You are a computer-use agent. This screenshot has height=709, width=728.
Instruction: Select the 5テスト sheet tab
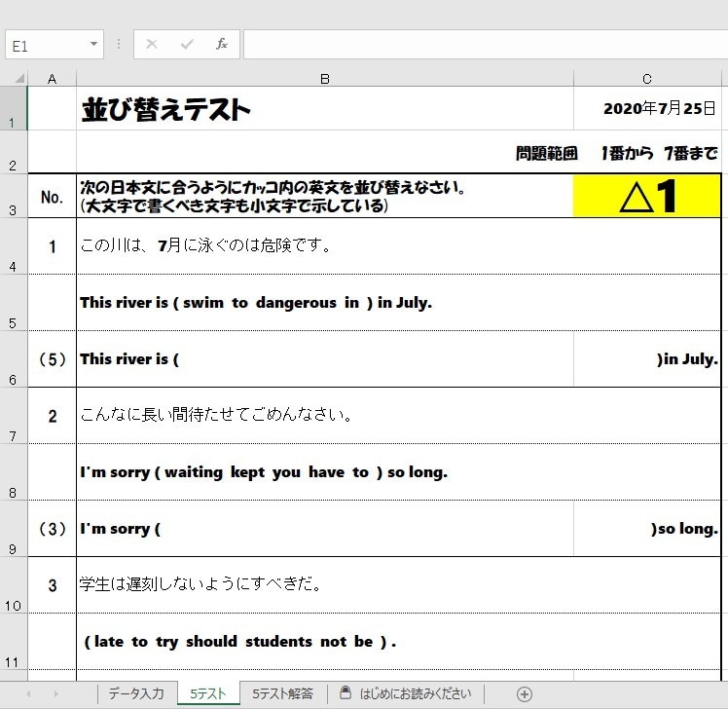[x=208, y=693]
